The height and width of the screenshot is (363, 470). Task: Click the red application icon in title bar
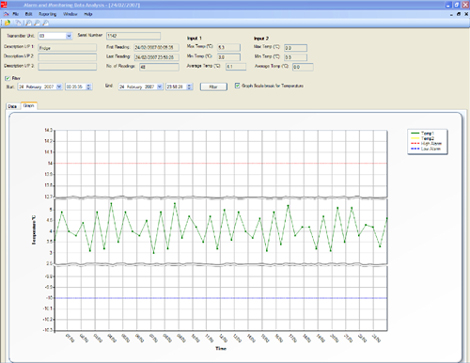pos(4,5)
